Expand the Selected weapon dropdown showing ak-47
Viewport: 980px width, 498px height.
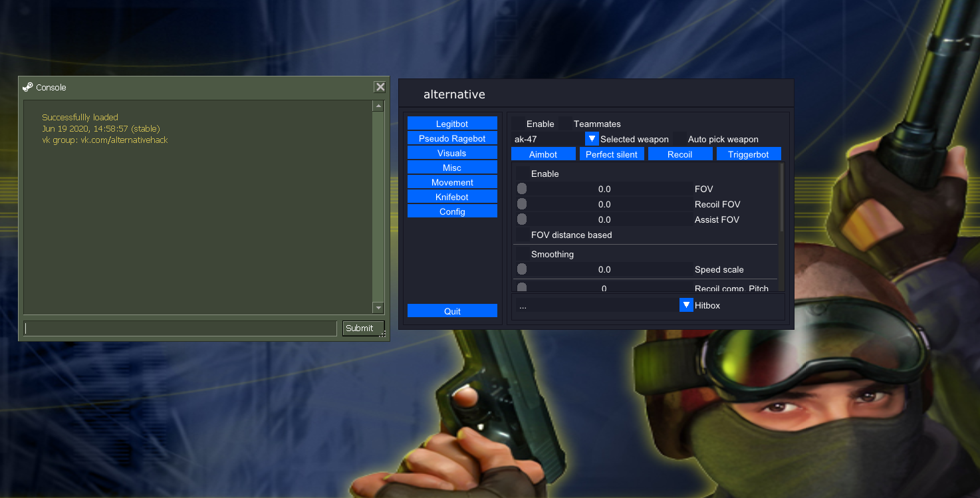click(591, 138)
